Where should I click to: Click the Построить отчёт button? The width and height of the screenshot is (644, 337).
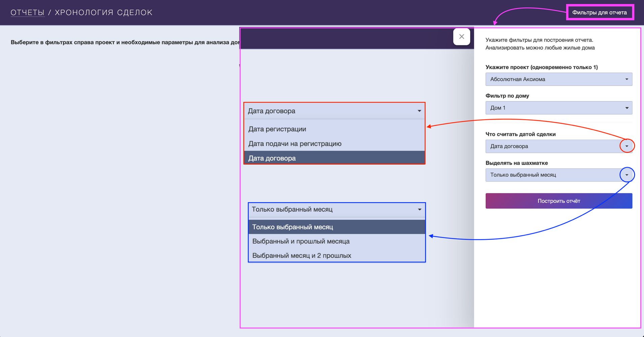tap(559, 201)
